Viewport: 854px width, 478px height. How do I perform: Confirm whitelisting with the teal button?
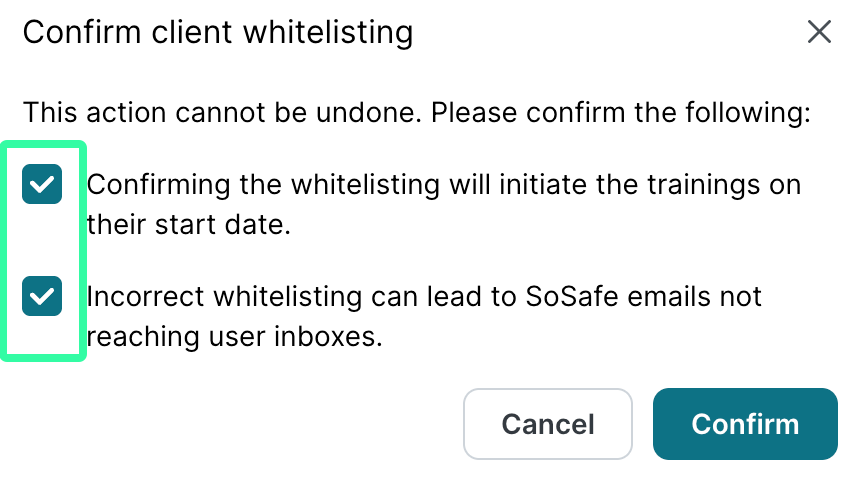[x=745, y=424]
